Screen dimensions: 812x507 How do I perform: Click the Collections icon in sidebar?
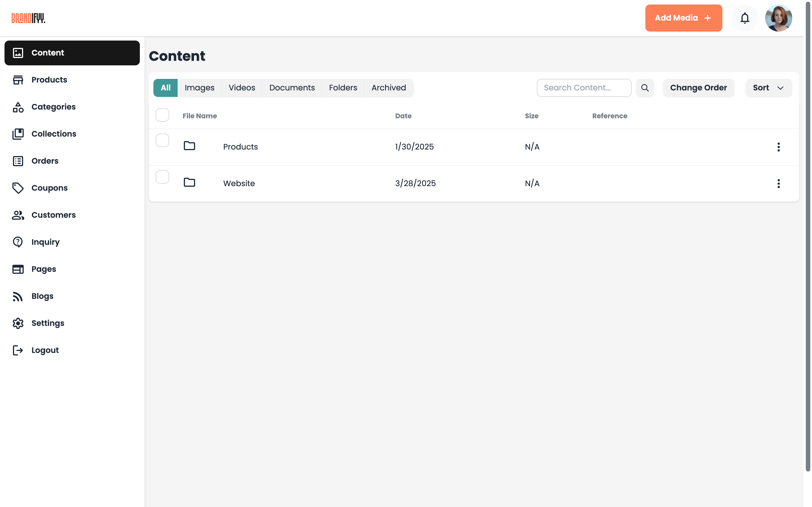click(x=18, y=134)
